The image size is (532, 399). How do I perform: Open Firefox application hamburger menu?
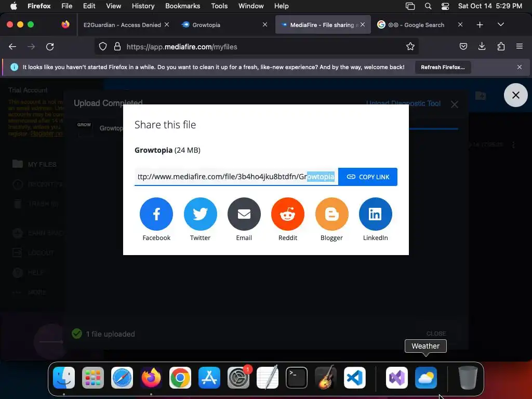519,46
